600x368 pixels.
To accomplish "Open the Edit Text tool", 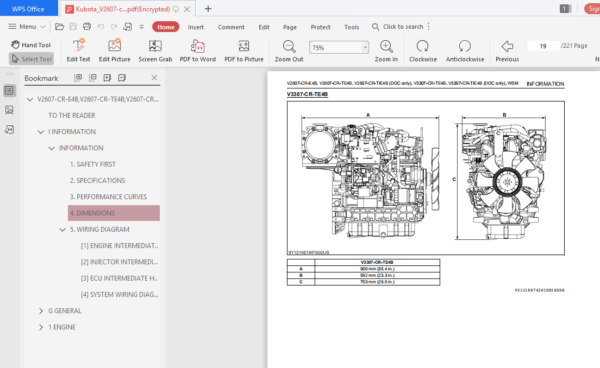I will 78,50.
